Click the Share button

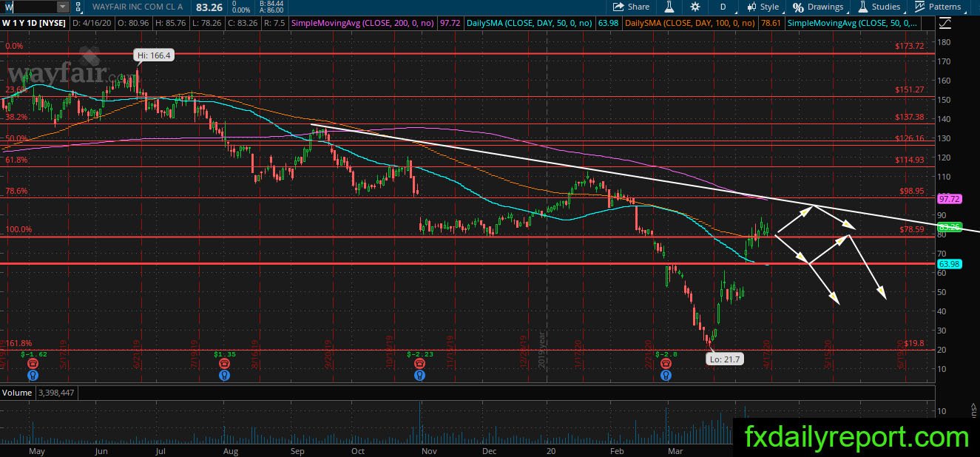pos(631,7)
